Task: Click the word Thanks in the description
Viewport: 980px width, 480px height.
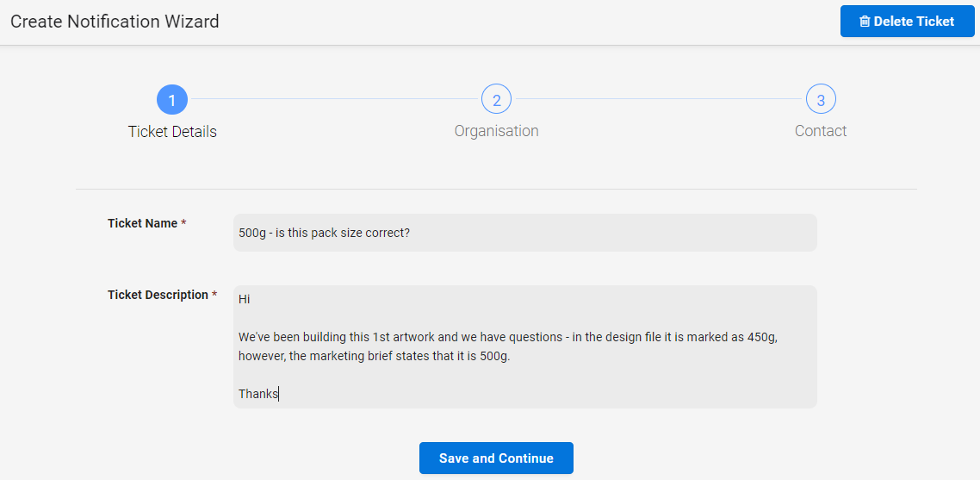Action: [x=258, y=395]
